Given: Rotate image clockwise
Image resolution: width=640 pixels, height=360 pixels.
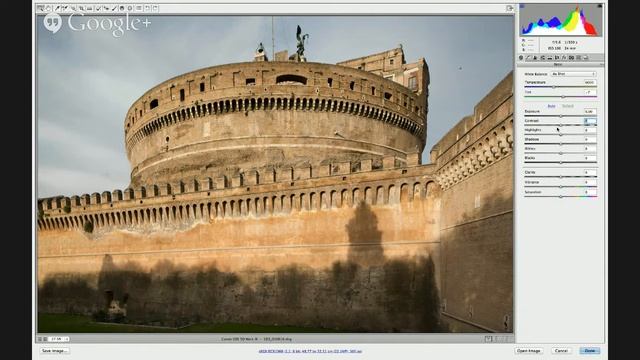Looking at the screenshot, I should pos(155,8).
